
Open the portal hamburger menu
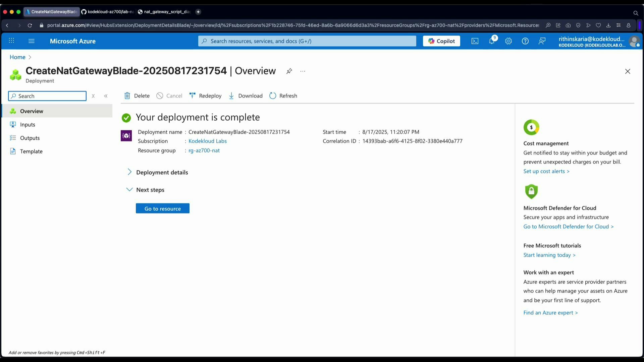[x=31, y=41]
